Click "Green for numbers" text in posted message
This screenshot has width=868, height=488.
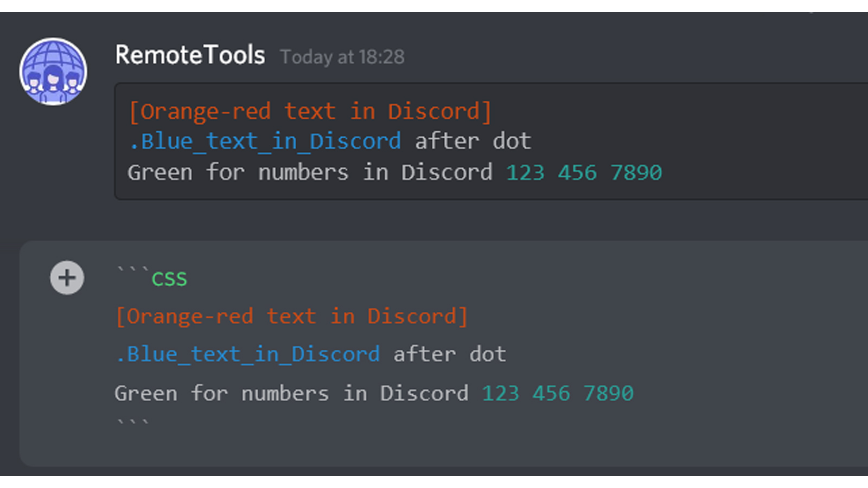tap(238, 173)
